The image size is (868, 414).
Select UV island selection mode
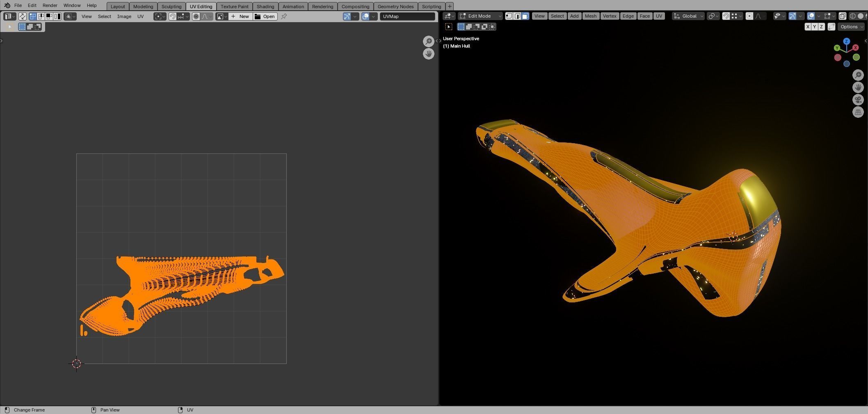57,16
